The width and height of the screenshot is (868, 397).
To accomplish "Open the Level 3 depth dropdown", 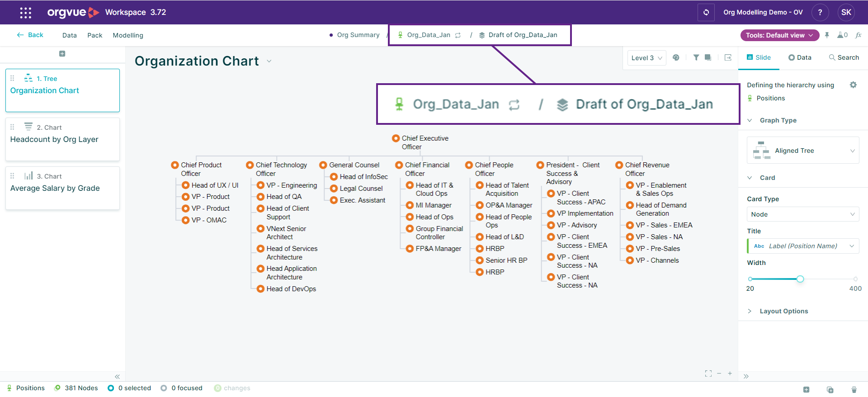I will point(646,58).
